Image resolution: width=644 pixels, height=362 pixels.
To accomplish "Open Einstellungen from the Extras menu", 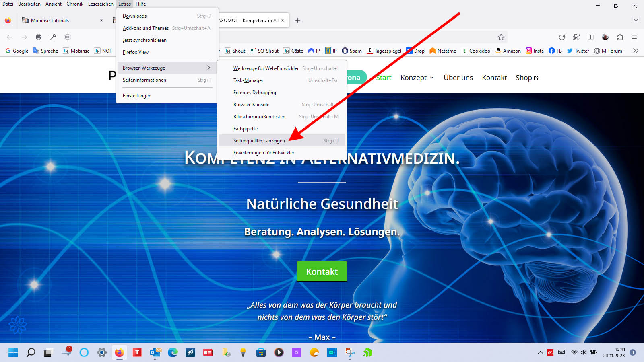I will 137,96.
